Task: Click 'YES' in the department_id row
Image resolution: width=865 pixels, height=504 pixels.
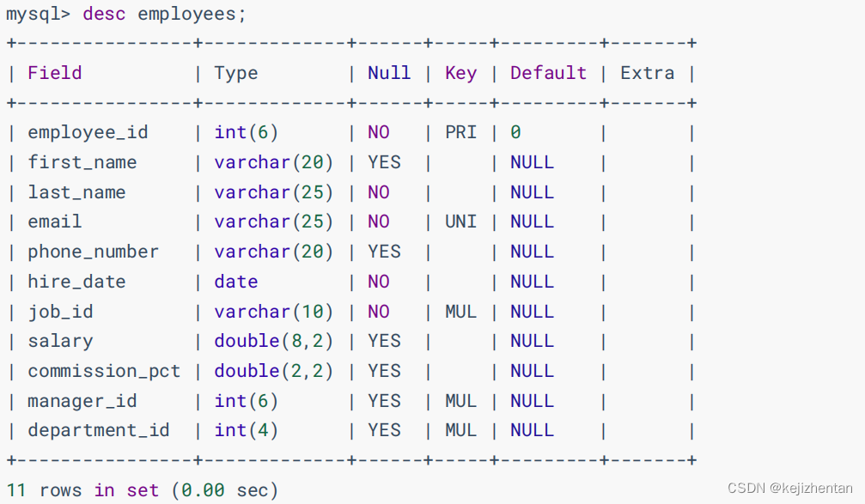Action: tap(384, 431)
